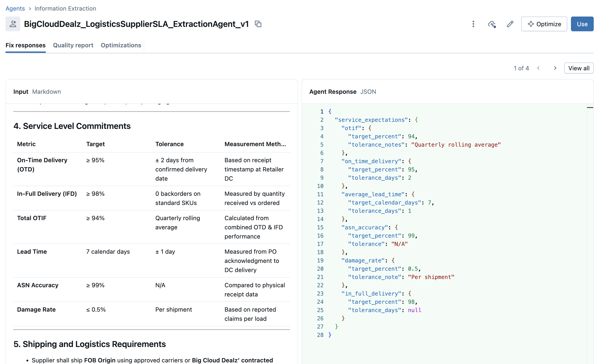
Task: Click the cloud sync status icon
Action: (x=492, y=24)
